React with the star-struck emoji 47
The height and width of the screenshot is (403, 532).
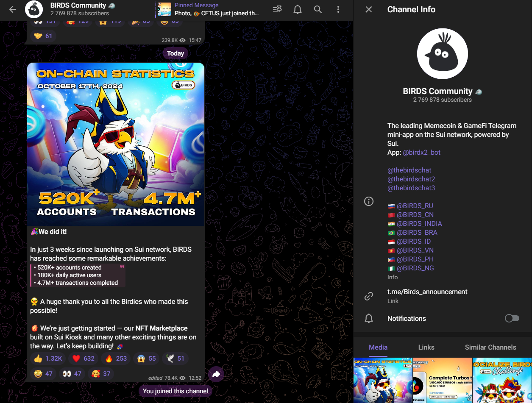(x=44, y=374)
